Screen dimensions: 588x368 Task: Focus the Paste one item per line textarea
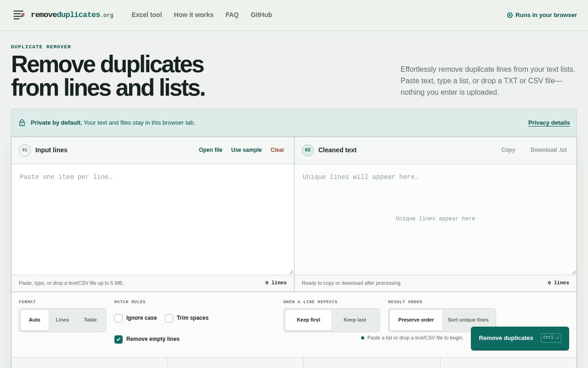(153, 219)
